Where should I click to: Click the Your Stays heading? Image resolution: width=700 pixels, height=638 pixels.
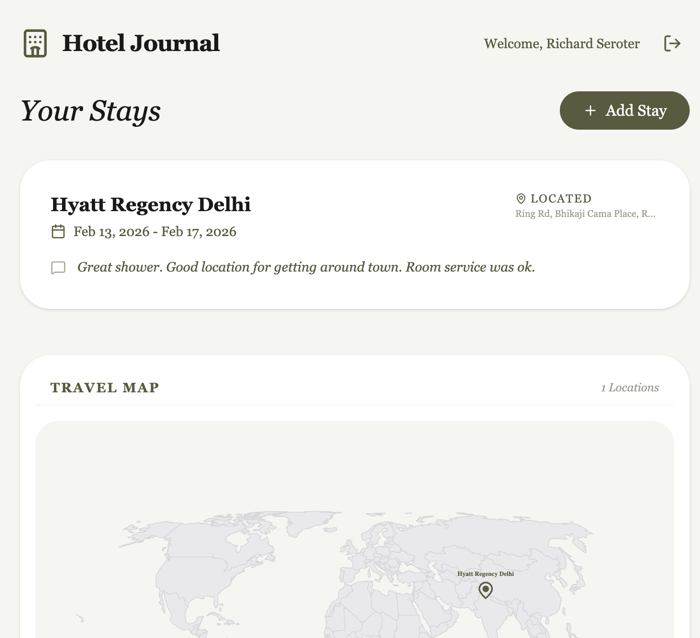coord(90,111)
